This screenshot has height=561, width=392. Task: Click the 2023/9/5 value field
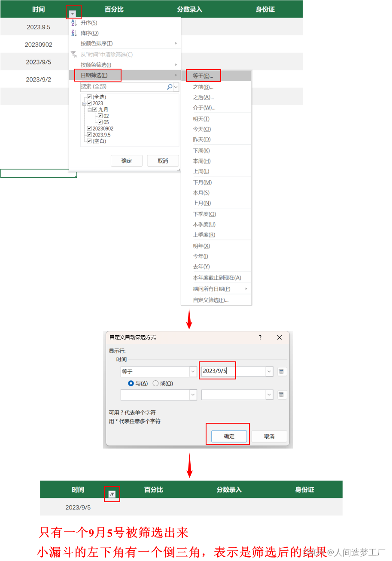coord(233,372)
